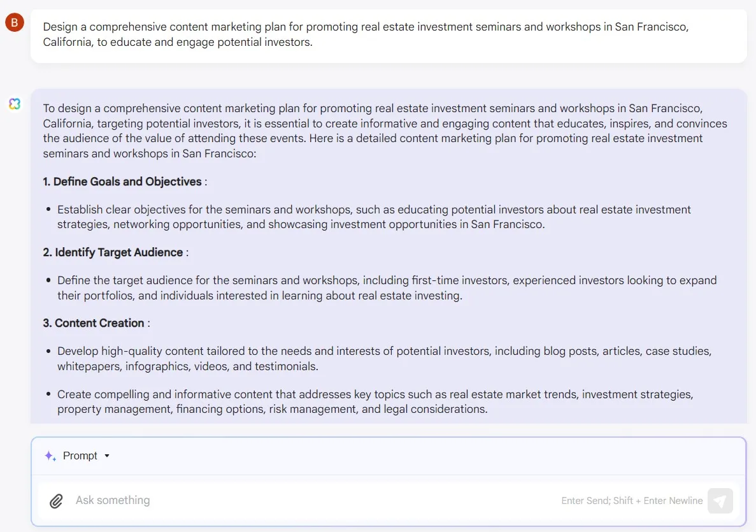Click the "2. Identify Target Audience" heading
The height and width of the screenshot is (532, 756).
pyautogui.click(x=113, y=252)
